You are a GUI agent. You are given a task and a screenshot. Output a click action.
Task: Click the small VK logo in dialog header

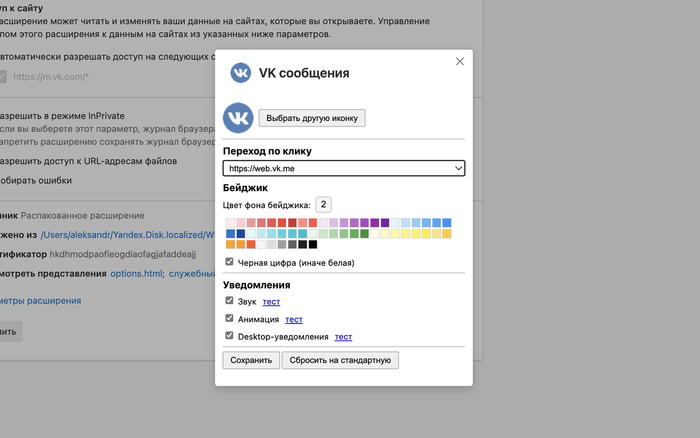tap(241, 73)
